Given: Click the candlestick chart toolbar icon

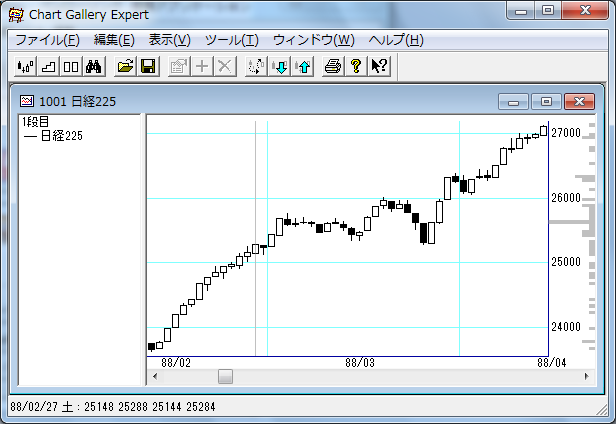Looking at the screenshot, I should [x=26, y=66].
